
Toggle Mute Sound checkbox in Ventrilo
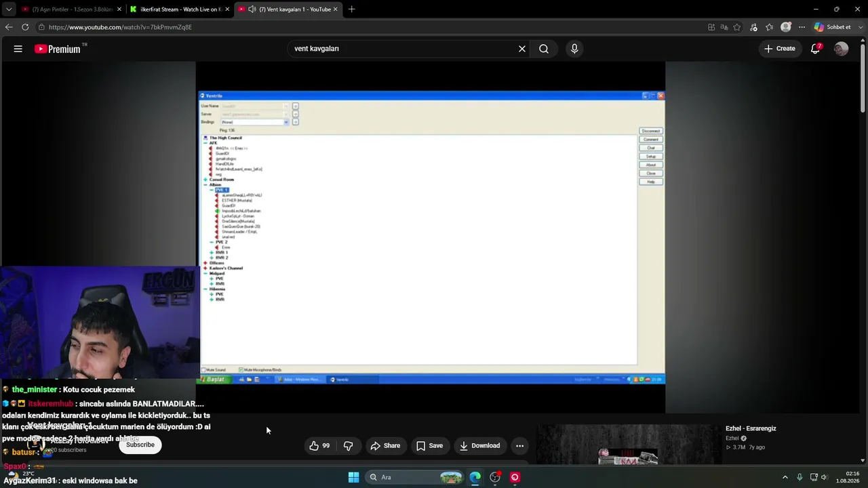[203, 370]
